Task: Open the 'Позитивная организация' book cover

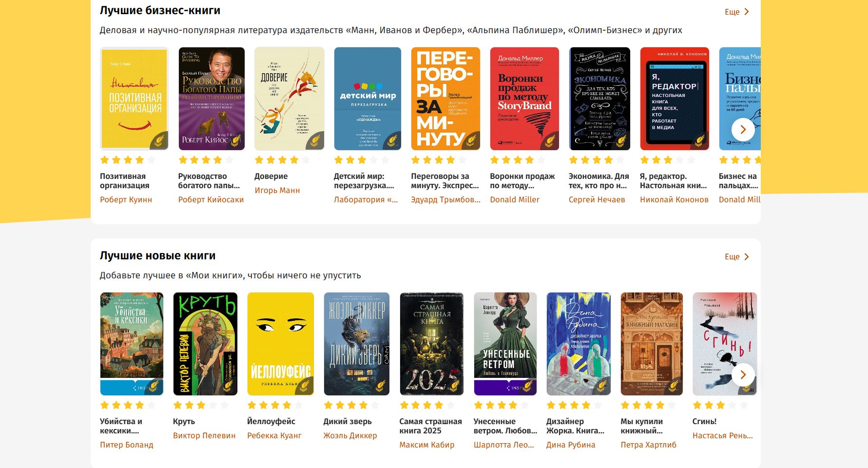Action: pyautogui.click(x=134, y=98)
